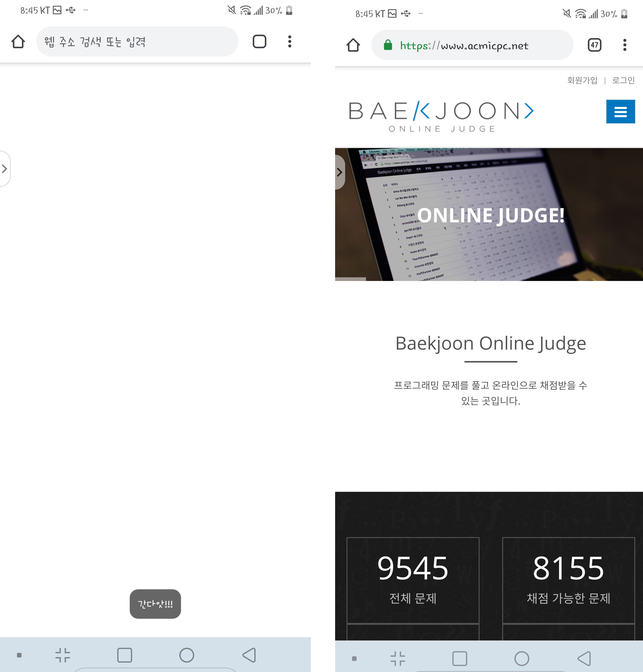Tap the home icon in right browser
Viewport: 643px width, 672px height.
coord(353,45)
